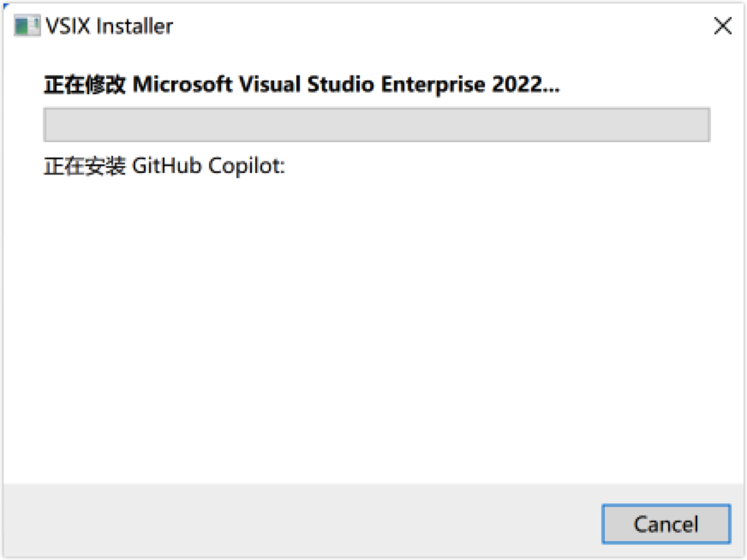Click the X to close the installer
The image size is (747, 560).
pos(722,26)
